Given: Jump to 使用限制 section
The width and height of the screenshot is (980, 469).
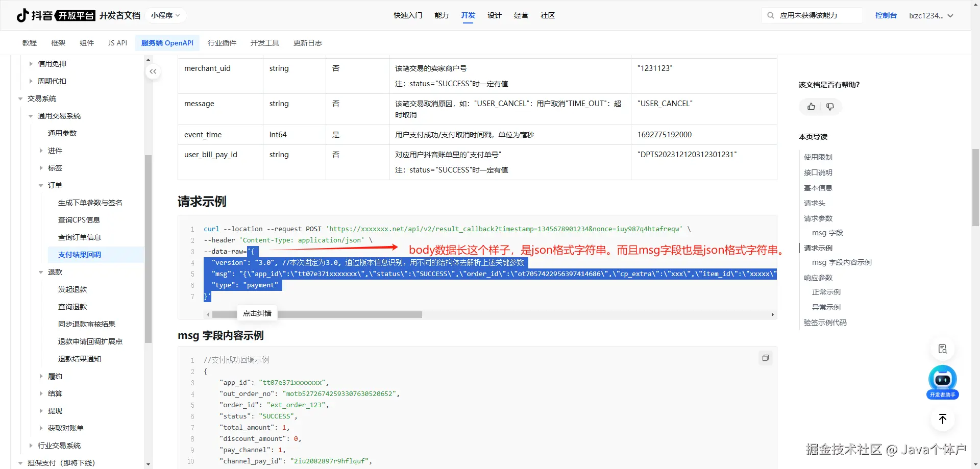Looking at the screenshot, I should coord(818,157).
